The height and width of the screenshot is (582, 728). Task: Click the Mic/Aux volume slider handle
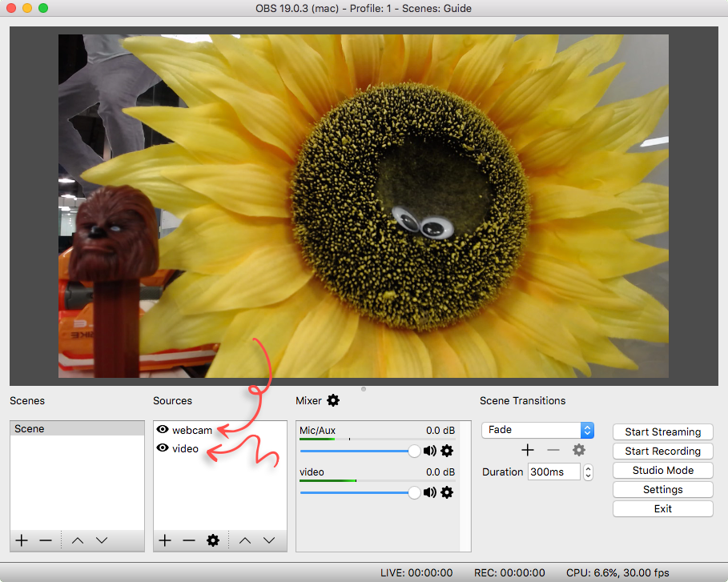(414, 451)
